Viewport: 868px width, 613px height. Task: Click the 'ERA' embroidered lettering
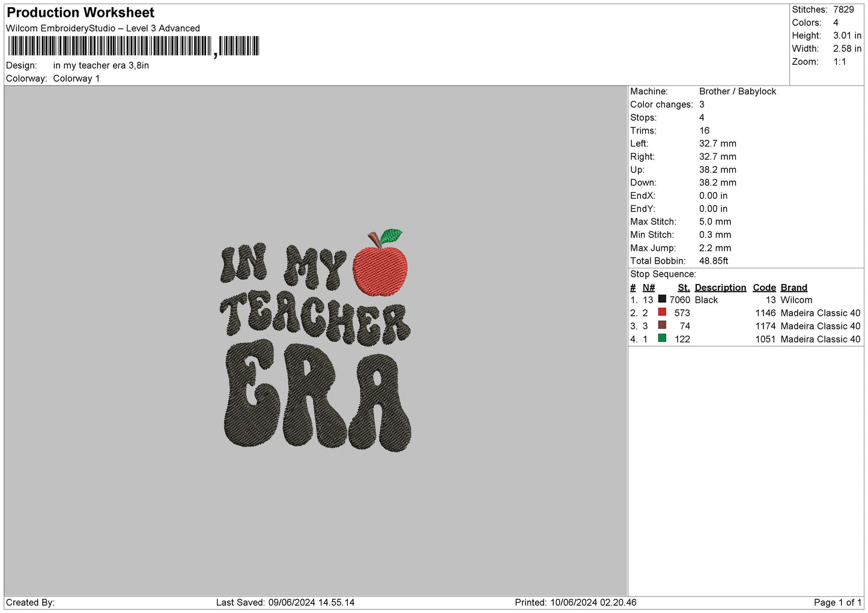(317, 394)
